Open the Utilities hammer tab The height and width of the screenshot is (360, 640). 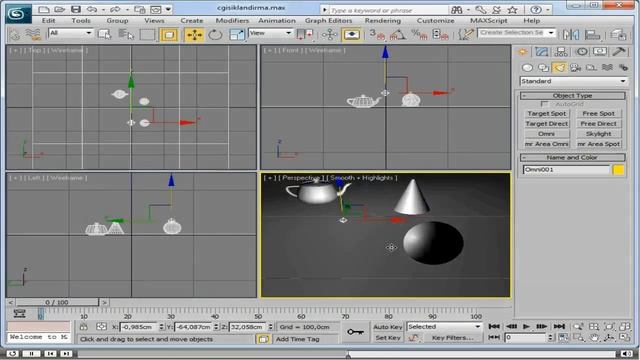coord(619,51)
